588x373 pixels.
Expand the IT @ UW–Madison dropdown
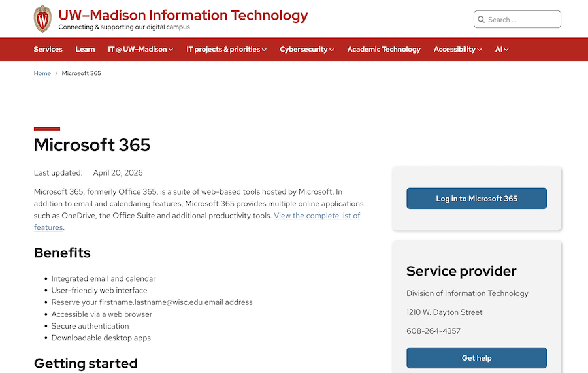(140, 50)
